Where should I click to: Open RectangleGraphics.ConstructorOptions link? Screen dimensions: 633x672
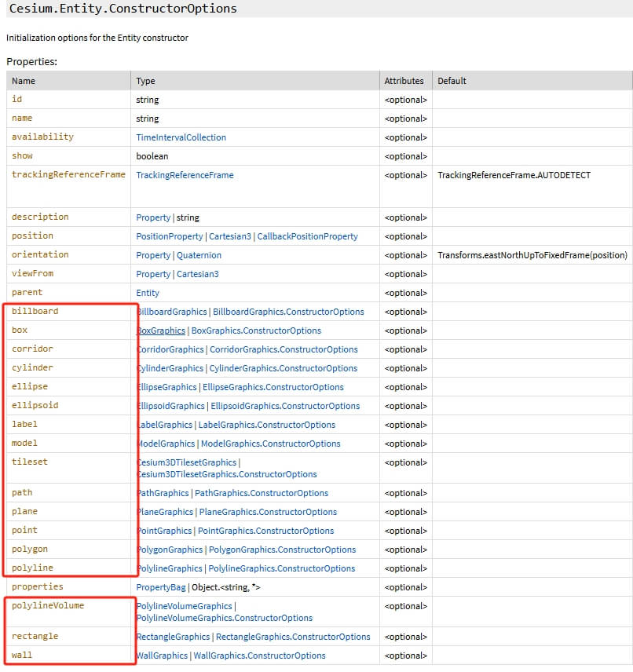point(293,637)
